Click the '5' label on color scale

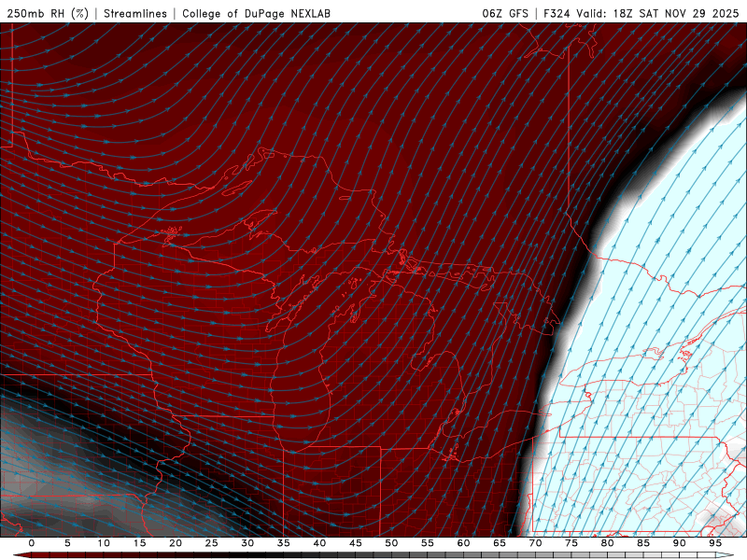[67, 543]
